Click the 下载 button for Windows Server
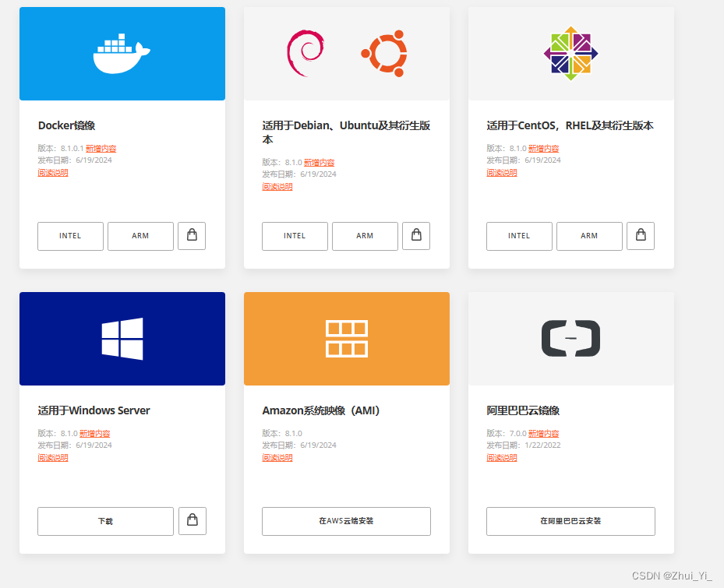The height and width of the screenshot is (588, 724). (106, 522)
